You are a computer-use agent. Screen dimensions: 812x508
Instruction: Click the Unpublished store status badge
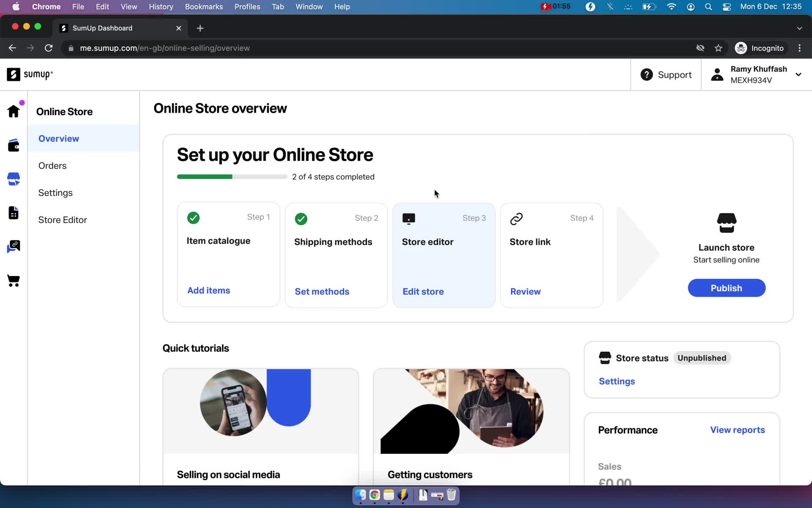tap(702, 358)
